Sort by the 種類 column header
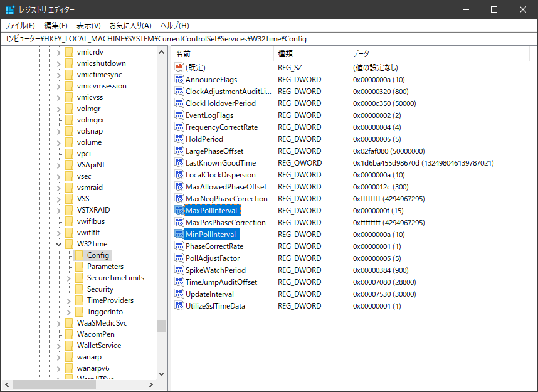This screenshot has height=392, width=538. [x=311, y=53]
